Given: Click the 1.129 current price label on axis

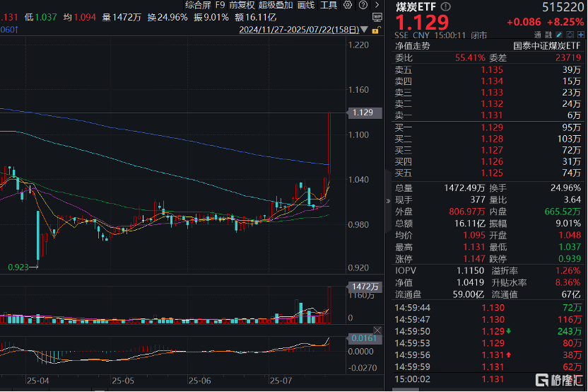Looking at the screenshot, I should click(x=365, y=113).
